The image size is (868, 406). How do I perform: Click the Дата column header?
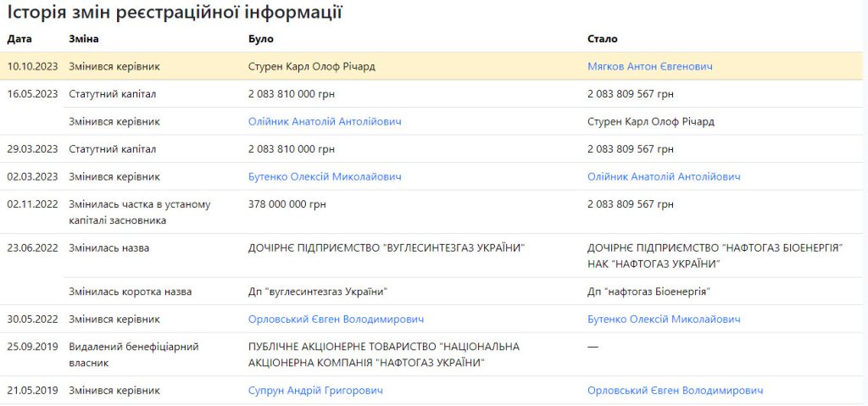pyautogui.click(x=19, y=39)
